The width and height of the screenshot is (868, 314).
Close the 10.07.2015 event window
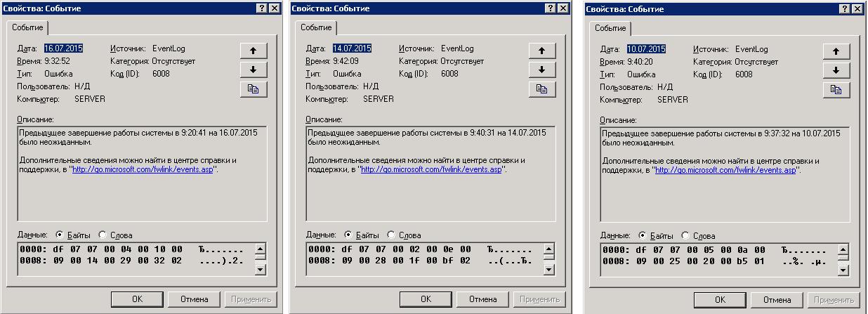(x=857, y=8)
